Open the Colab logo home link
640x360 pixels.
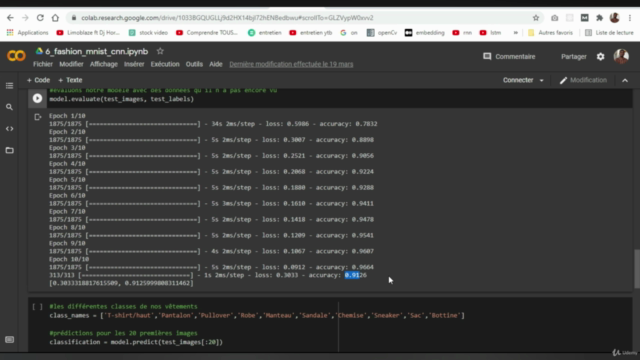coord(16,56)
